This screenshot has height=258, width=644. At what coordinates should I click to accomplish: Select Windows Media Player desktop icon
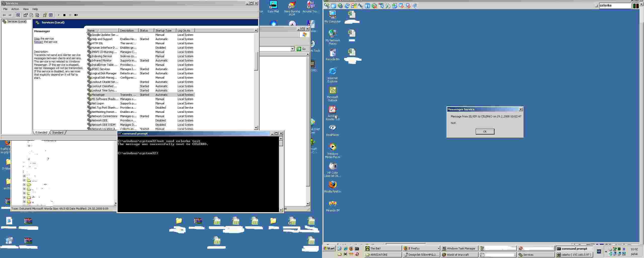pyautogui.click(x=333, y=150)
